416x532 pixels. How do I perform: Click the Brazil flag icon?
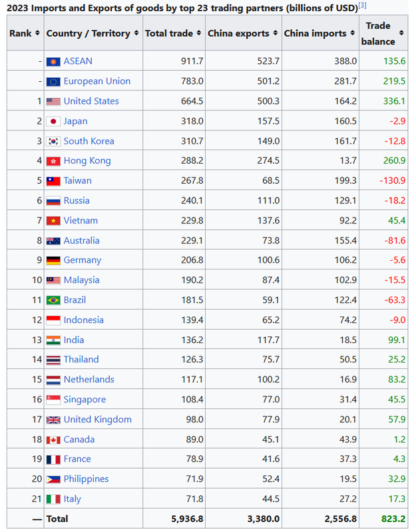tap(53, 301)
